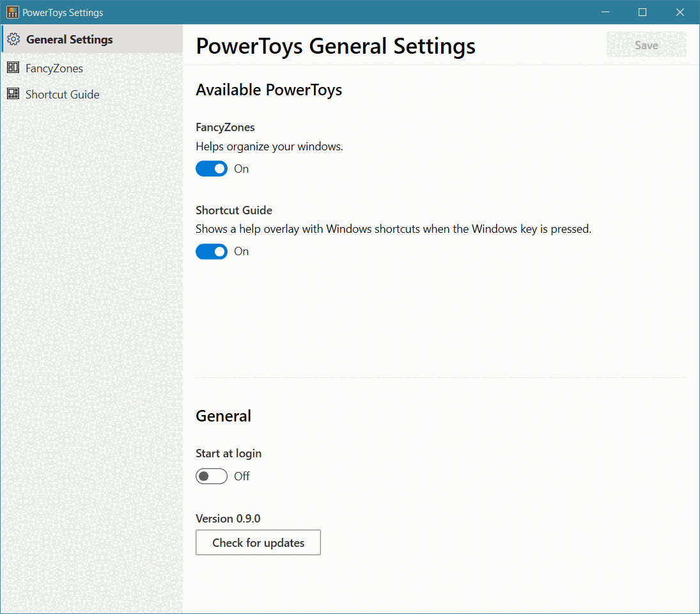Click the On label beside Shortcut Guide toggle

[x=241, y=251]
